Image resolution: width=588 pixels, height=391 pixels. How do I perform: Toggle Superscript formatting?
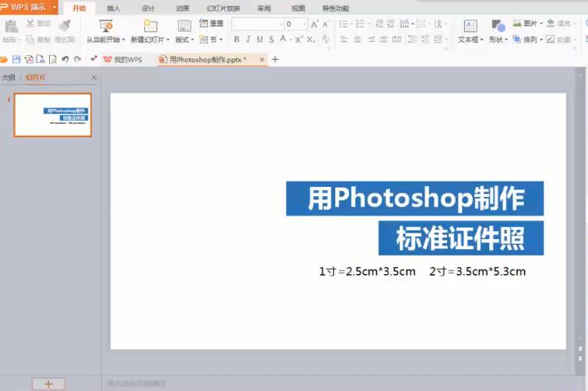pos(299,39)
